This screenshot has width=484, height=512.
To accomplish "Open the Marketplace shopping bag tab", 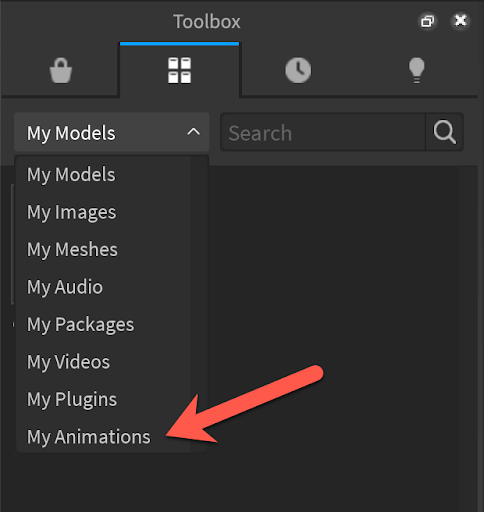I will coord(61,70).
